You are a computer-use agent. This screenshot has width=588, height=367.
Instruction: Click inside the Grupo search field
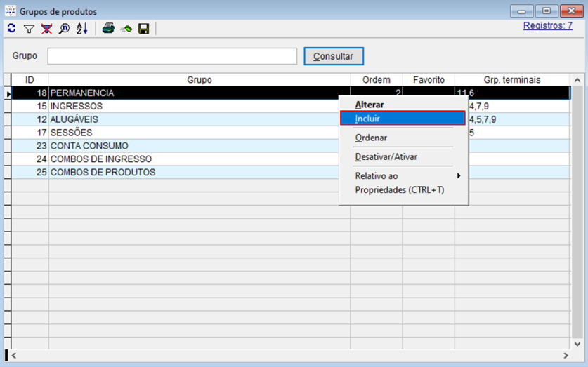[x=172, y=56]
